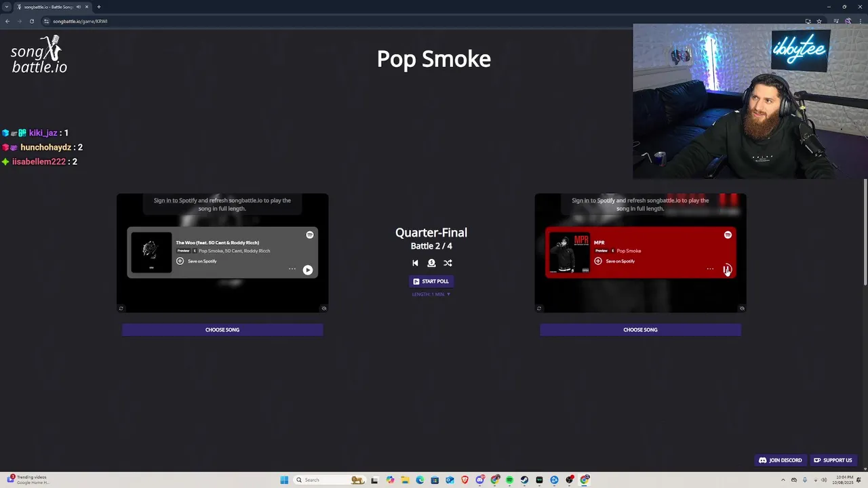Click the taskbar Search box

(330, 480)
